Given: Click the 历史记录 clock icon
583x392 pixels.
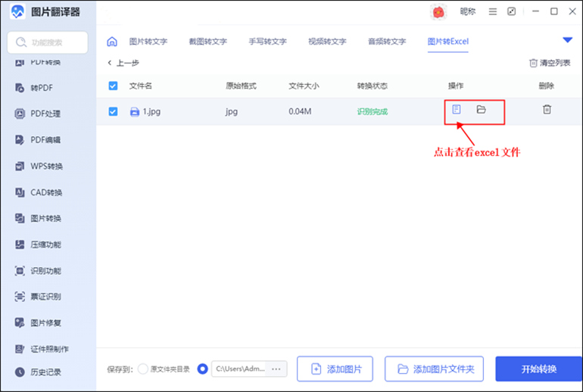Looking at the screenshot, I should (20, 372).
